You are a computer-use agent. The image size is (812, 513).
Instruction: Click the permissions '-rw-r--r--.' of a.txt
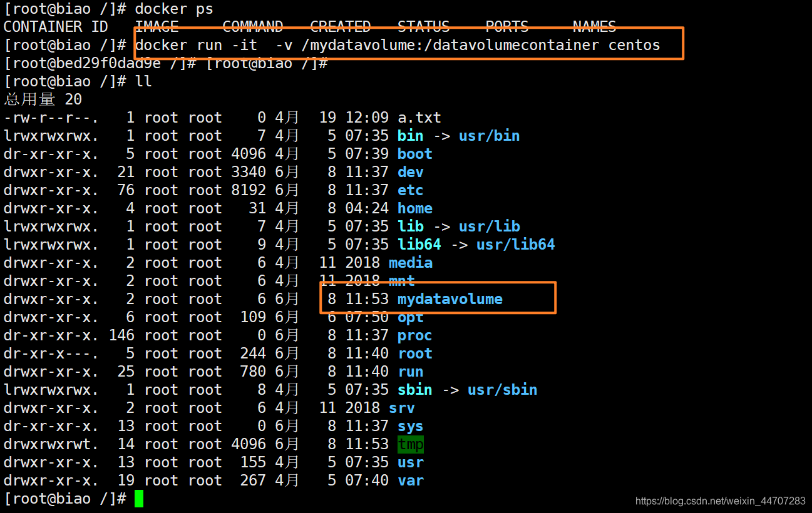[x=51, y=118]
